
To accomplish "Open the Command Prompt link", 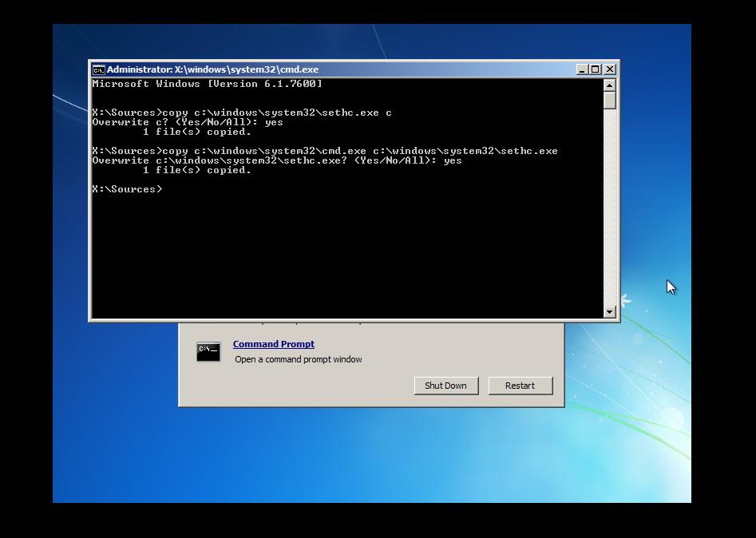I will coord(273,344).
